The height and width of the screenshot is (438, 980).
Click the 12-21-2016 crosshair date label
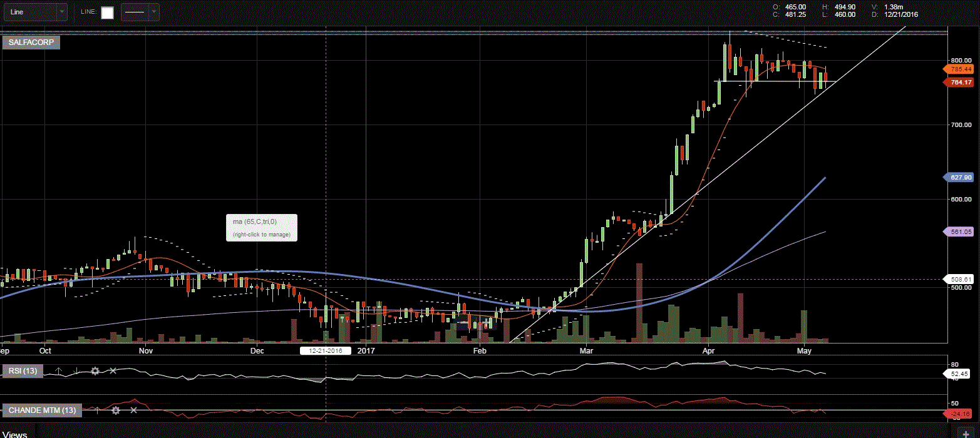[326, 351]
